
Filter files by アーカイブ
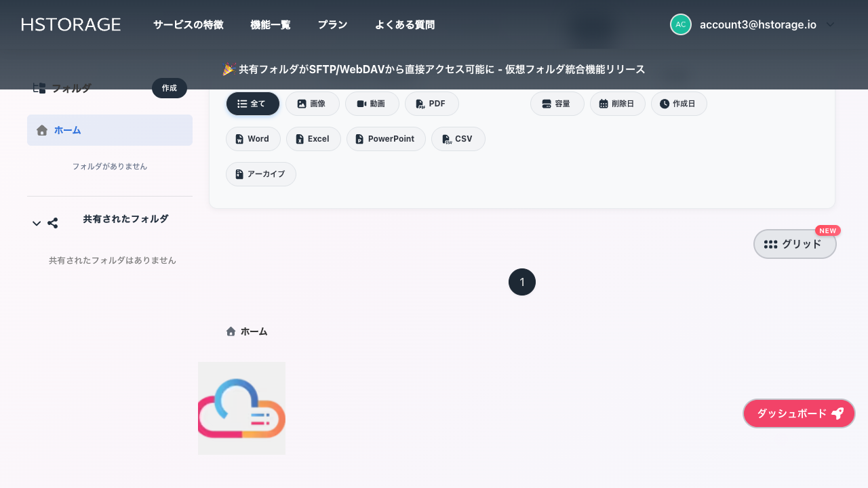pos(261,174)
